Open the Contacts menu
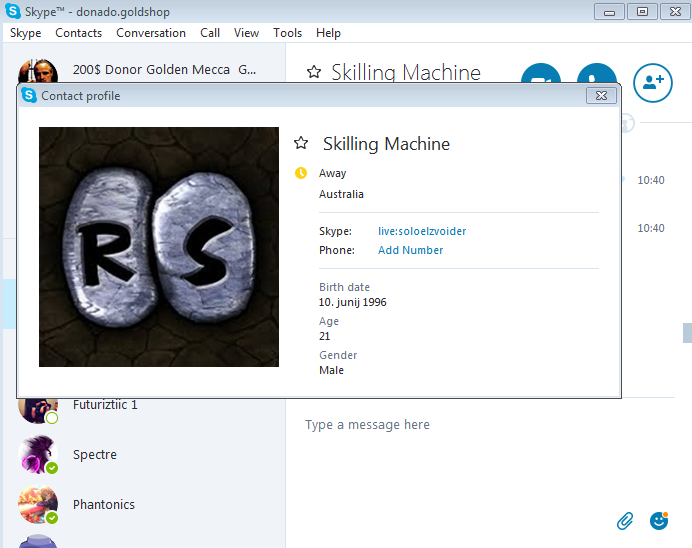Image resolution: width=692 pixels, height=548 pixels. [x=79, y=33]
